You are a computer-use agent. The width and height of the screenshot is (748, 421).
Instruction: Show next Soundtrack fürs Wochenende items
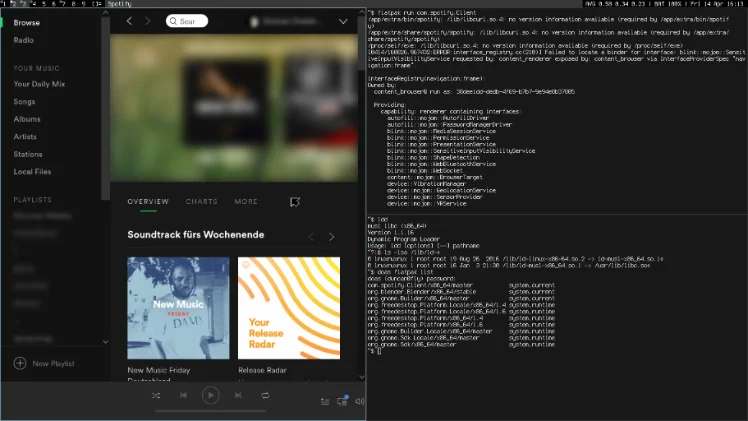pyautogui.click(x=332, y=236)
